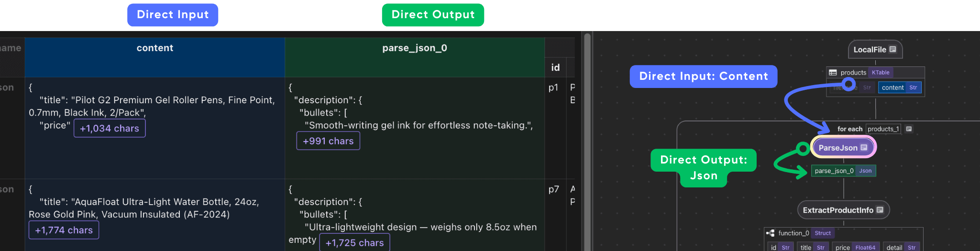Click the price Float64 field chip
The width and height of the screenshot is (980, 251).
[855, 247]
